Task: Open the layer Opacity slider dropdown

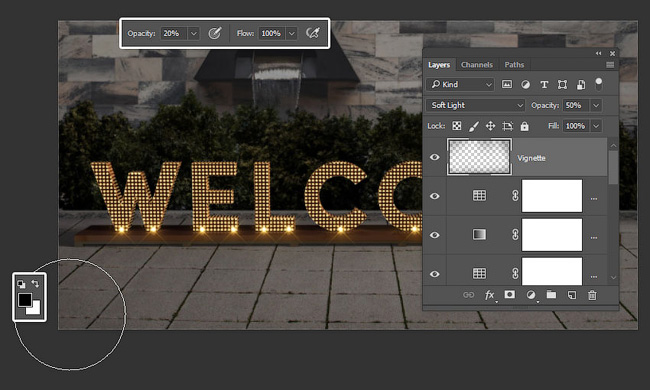Action: [x=596, y=105]
